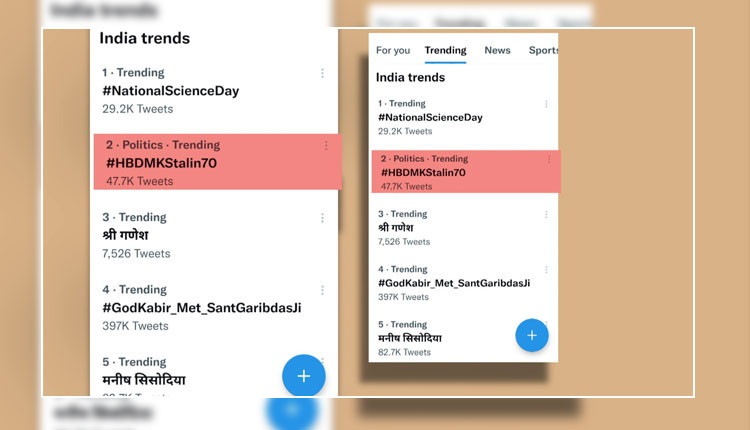
Task: Open more options for left #HBDMKStalin70 trend
Action: pyautogui.click(x=326, y=145)
